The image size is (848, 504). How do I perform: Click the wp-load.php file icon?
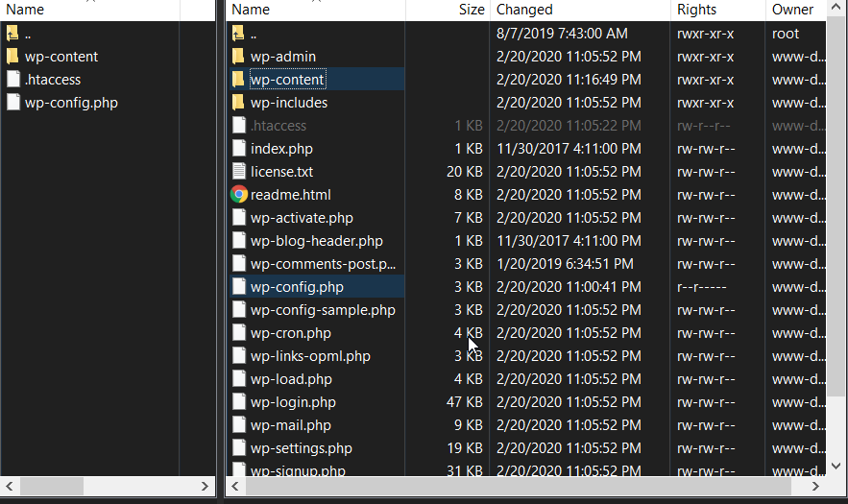[x=238, y=379]
